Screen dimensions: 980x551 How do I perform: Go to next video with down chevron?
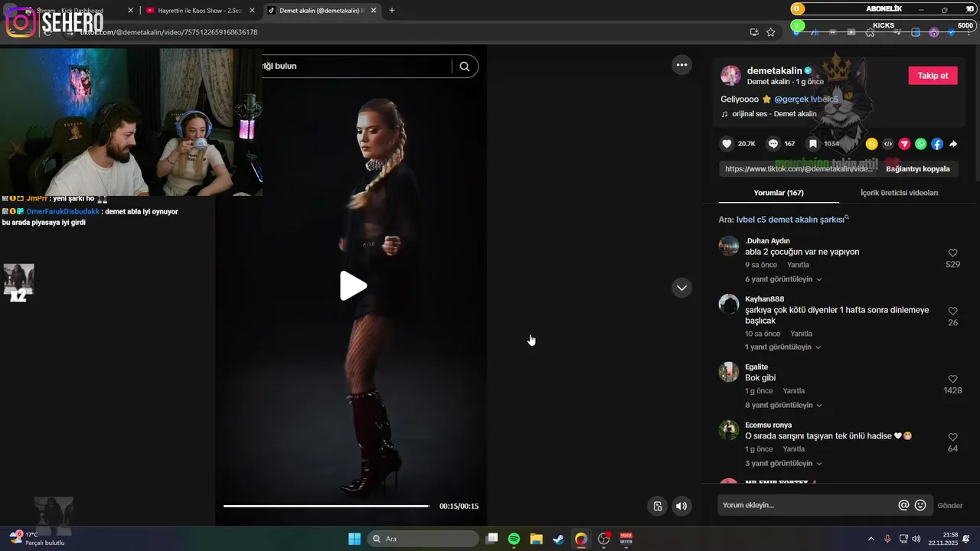click(x=681, y=288)
